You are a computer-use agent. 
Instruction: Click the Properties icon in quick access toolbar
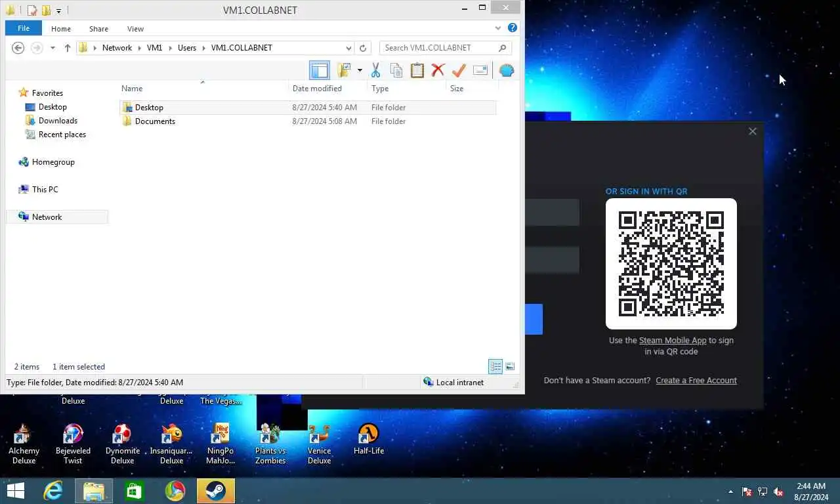pyautogui.click(x=31, y=10)
